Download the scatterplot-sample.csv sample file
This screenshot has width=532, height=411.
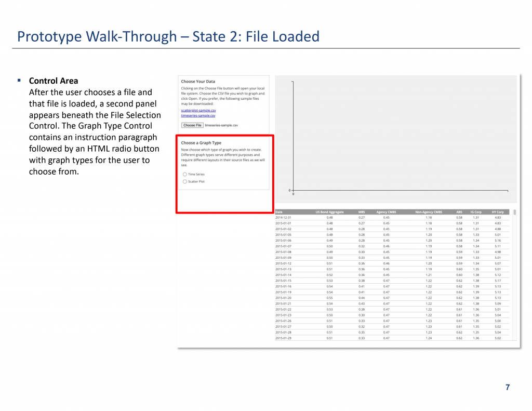[x=198, y=111]
